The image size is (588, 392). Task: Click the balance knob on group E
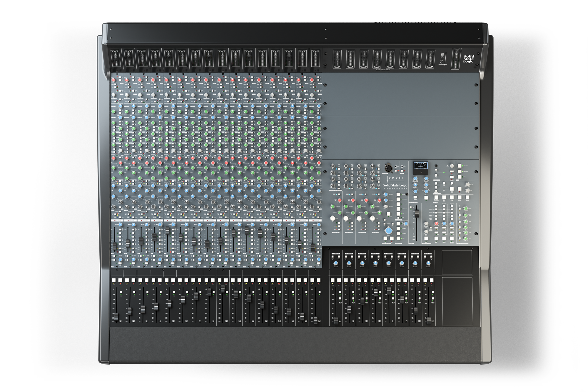[388, 263]
